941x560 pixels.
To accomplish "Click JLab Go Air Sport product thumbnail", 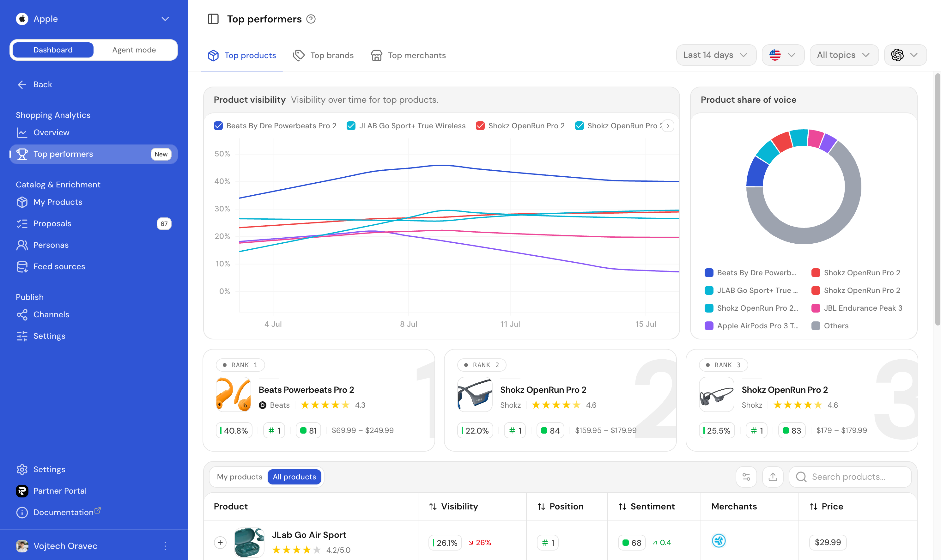I will pyautogui.click(x=249, y=542).
